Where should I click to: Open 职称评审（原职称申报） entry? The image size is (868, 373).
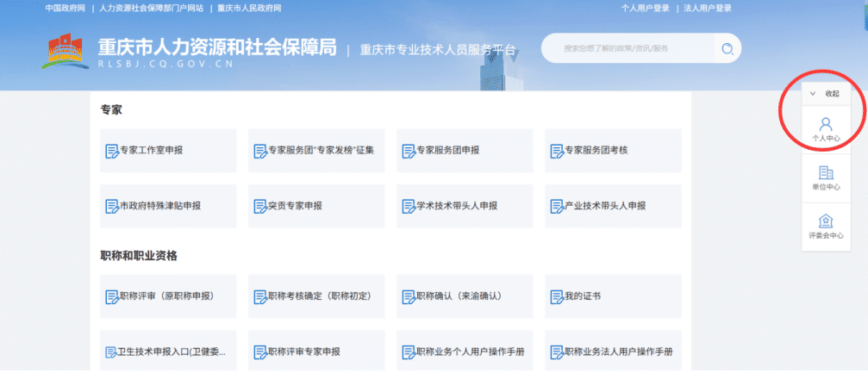click(x=168, y=296)
